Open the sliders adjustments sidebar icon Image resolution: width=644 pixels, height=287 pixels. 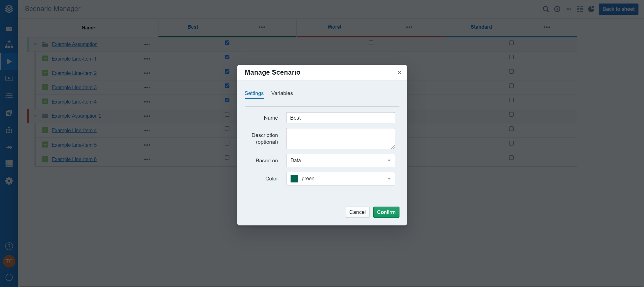point(9,95)
